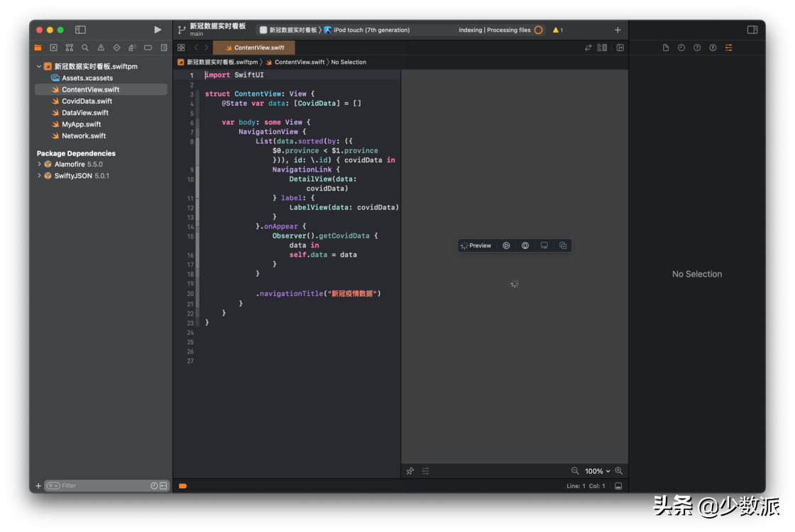Click the Preview button in the canvas
Screen dimensions: 795x532
coord(476,245)
